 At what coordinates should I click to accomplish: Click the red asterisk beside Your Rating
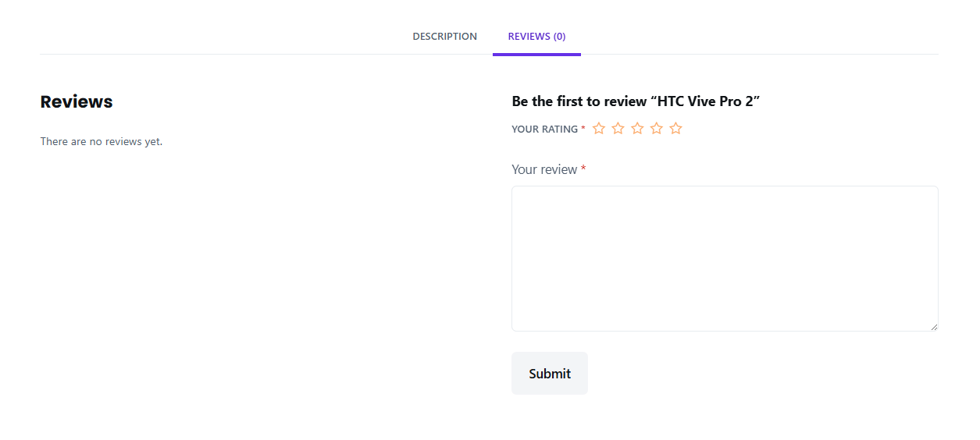coord(583,129)
